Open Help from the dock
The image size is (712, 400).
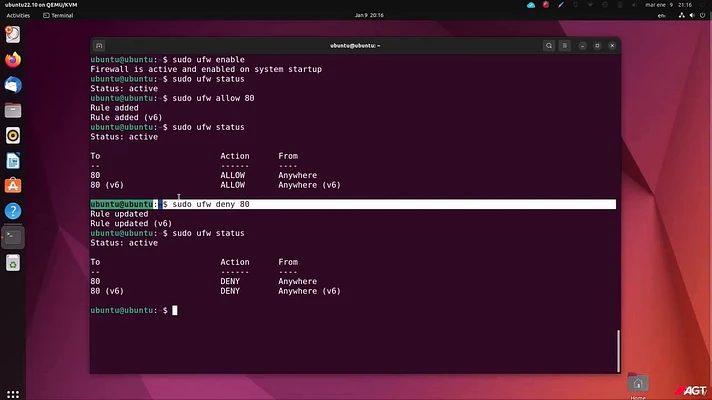(x=13, y=211)
